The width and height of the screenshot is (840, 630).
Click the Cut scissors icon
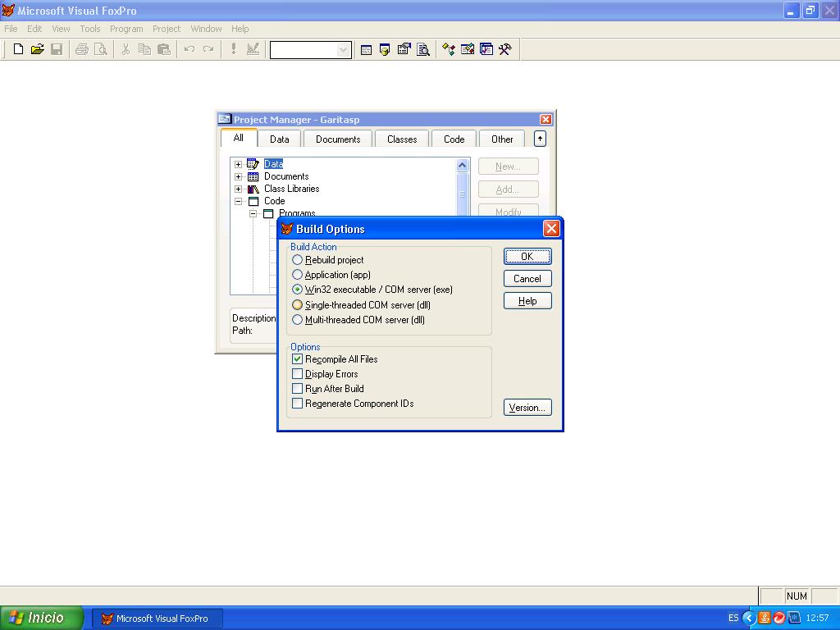[x=126, y=49]
